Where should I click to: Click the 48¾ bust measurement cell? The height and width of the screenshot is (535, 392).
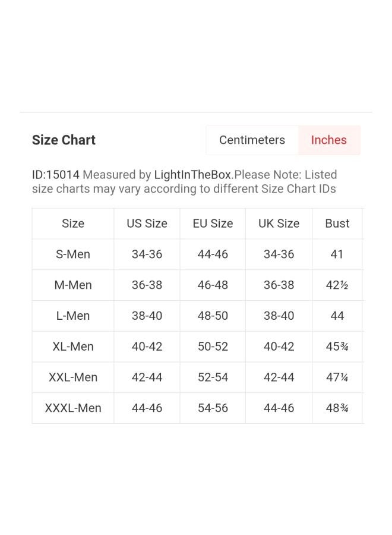[337, 408]
